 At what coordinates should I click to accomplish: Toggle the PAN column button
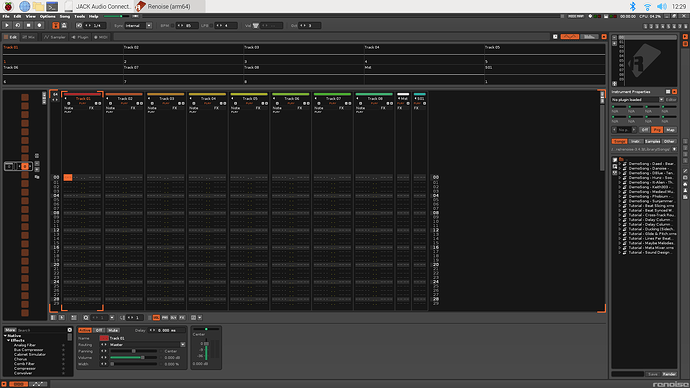[x=165, y=318]
